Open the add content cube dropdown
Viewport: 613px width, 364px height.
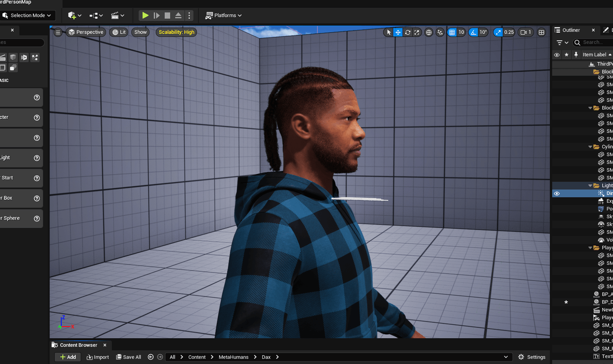(74, 15)
